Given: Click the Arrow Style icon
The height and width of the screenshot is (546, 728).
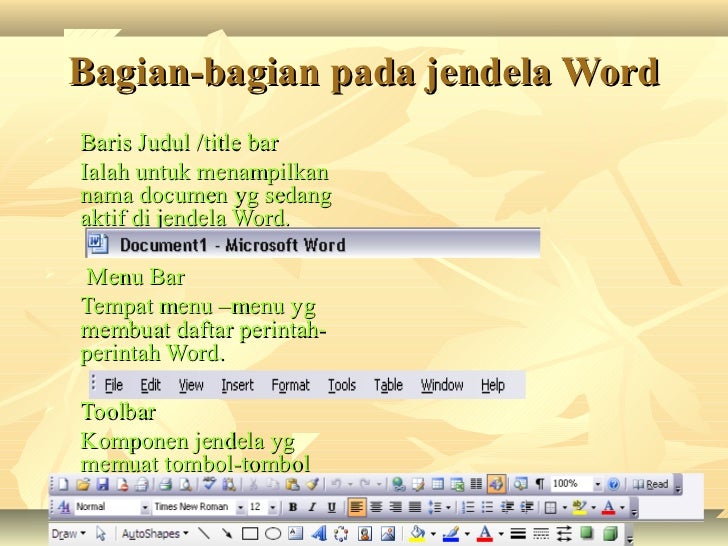Looking at the screenshot, I should [x=564, y=534].
